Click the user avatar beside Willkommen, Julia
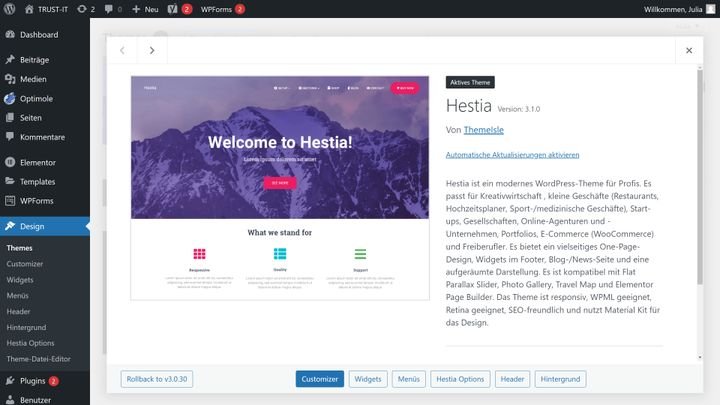Viewport: 720px width, 405px height. point(710,9)
